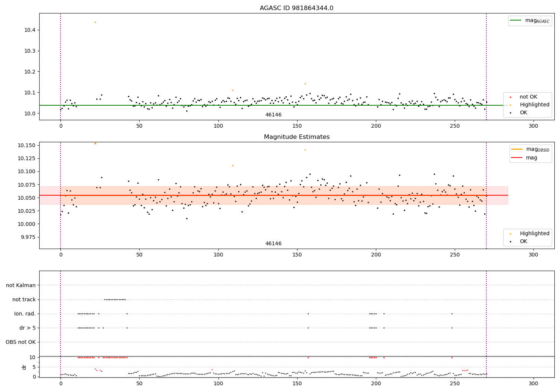The height and width of the screenshot is (392, 560).
Task: Click the x-axis tick label 300 in the bottom plot
Action: [533, 384]
